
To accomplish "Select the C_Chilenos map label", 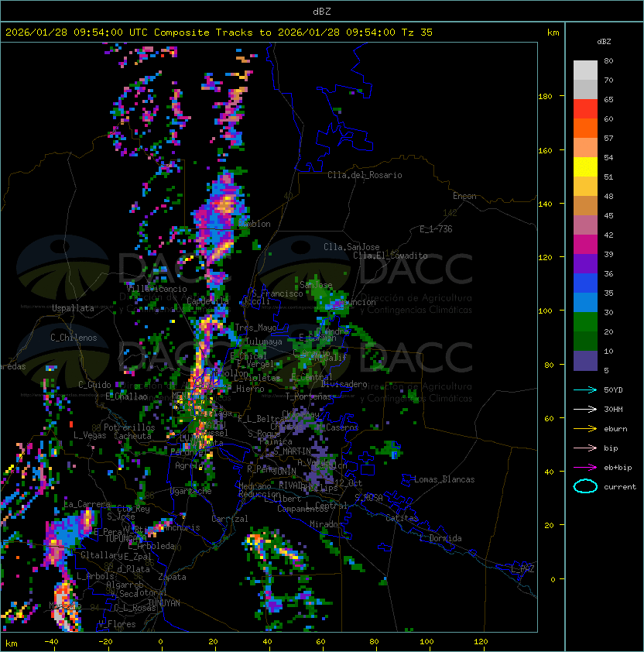I will [x=74, y=338].
